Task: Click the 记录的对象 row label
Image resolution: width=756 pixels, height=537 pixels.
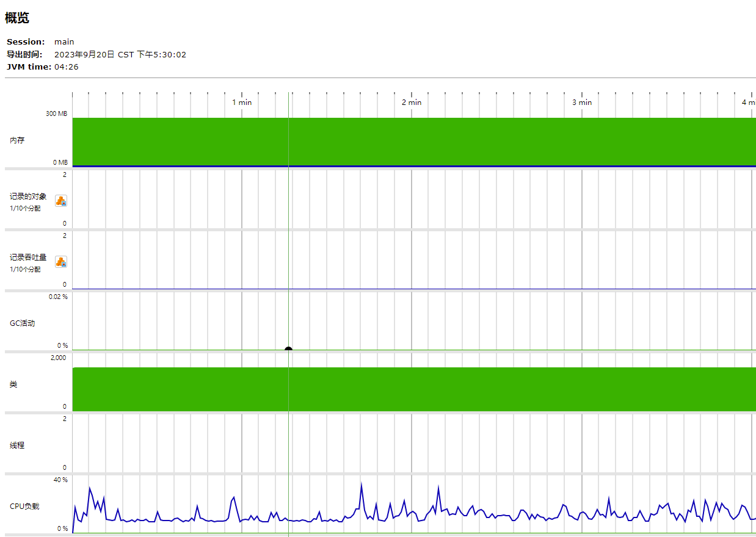Action: point(28,196)
